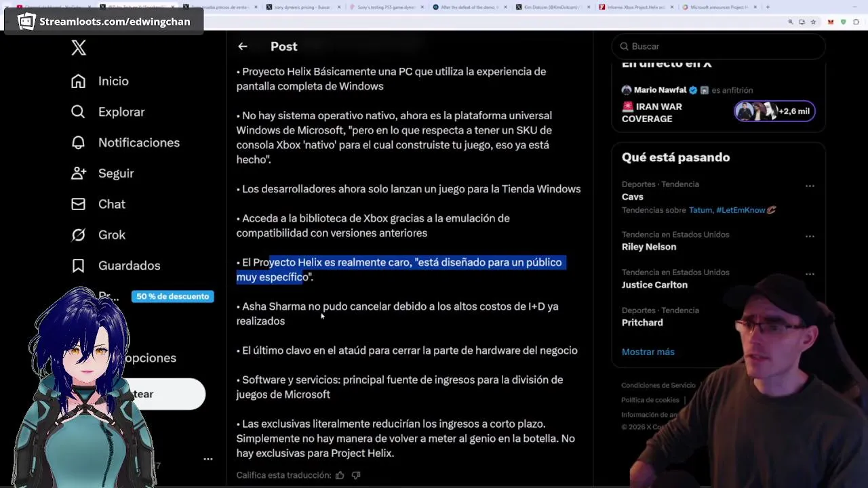Open a new browser tab
The height and width of the screenshot is (488, 868).
click(x=768, y=7)
